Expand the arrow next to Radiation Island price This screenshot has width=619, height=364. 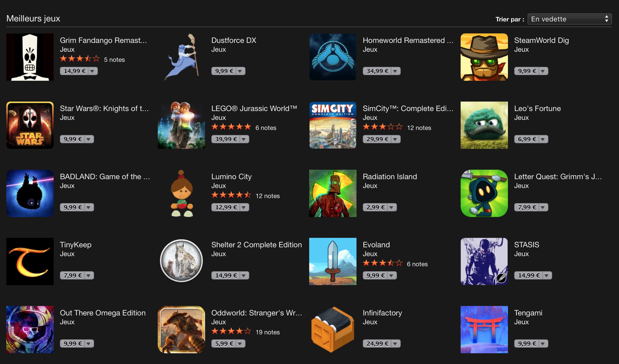392,208
